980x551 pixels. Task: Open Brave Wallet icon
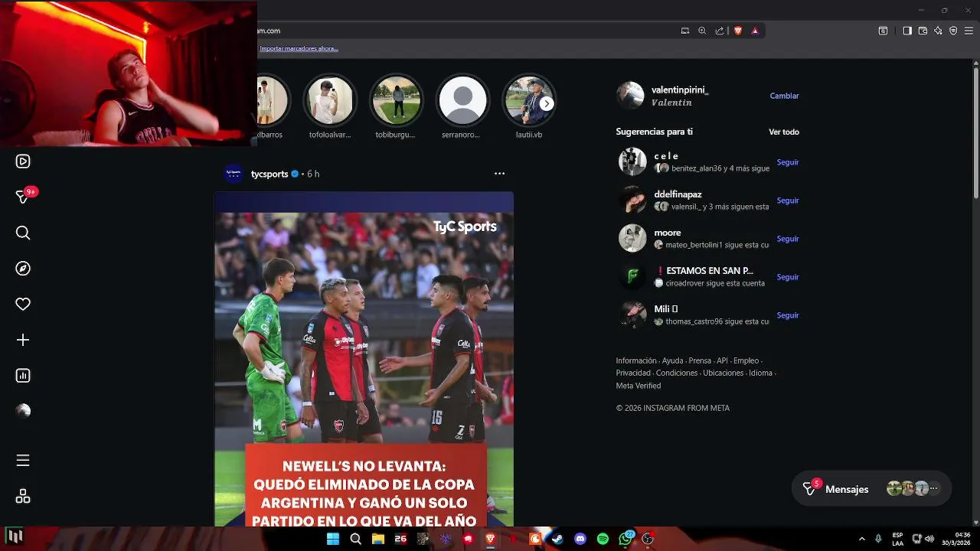click(x=923, y=31)
